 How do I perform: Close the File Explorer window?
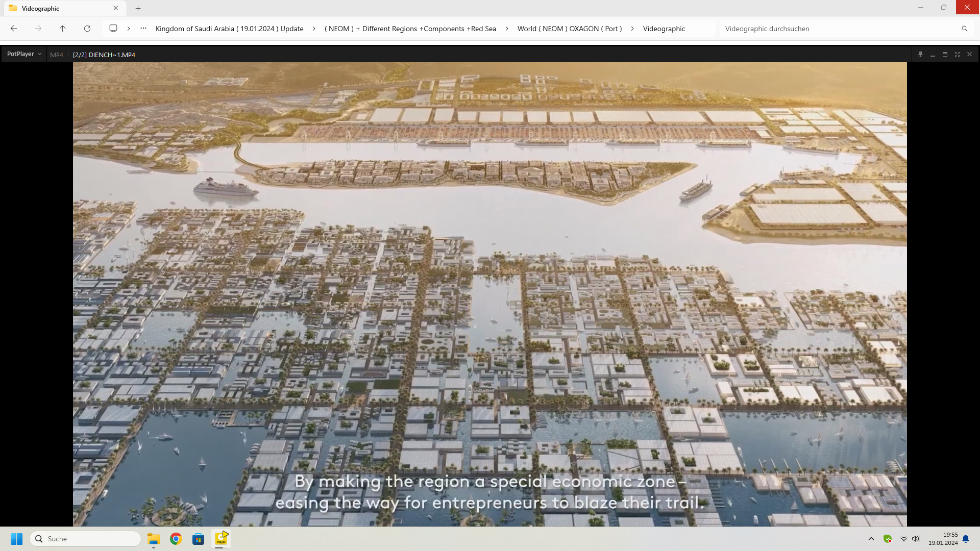(968, 8)
